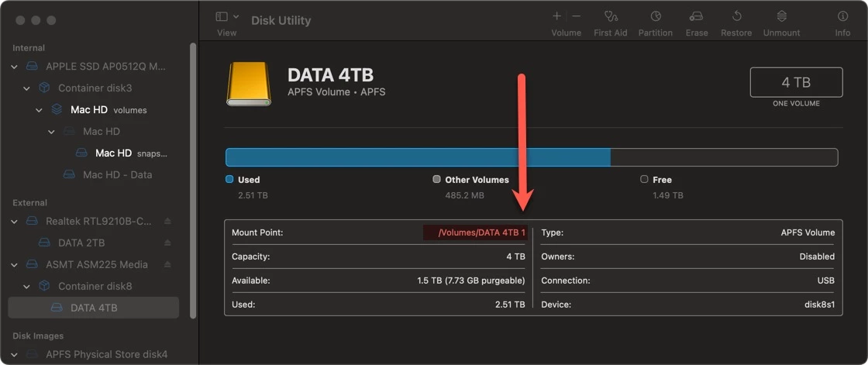Click the Disk Images section header
The width and height of the screenshot is (868, 365).
(38, 336)
